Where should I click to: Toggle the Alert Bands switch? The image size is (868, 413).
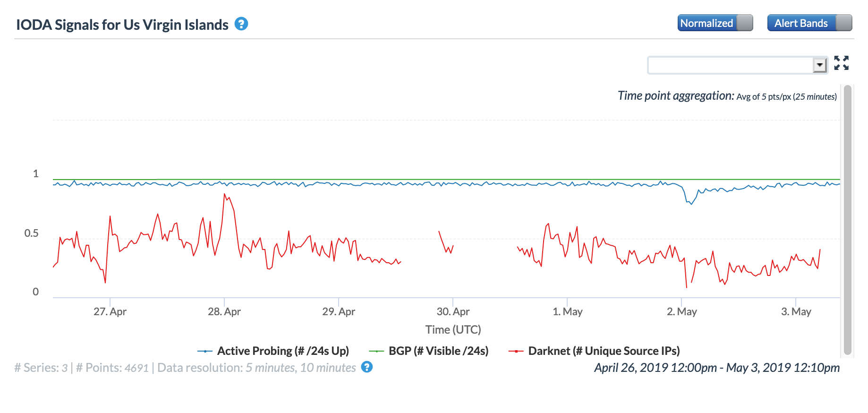point(809,23)
